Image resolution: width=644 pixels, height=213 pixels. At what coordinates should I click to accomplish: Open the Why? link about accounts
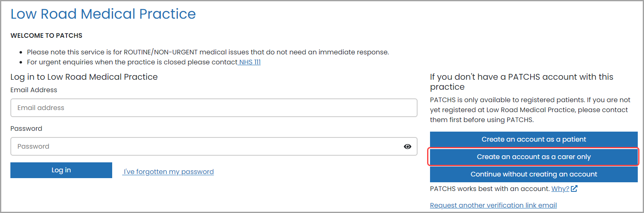[x=560, y=189]
